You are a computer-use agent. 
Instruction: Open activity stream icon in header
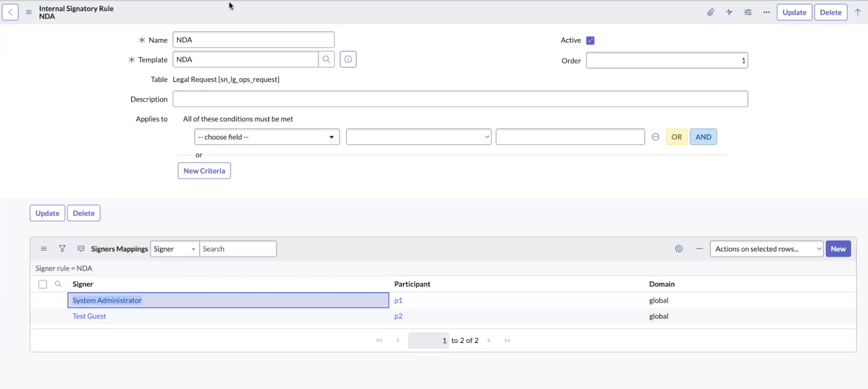click(729, 12)
